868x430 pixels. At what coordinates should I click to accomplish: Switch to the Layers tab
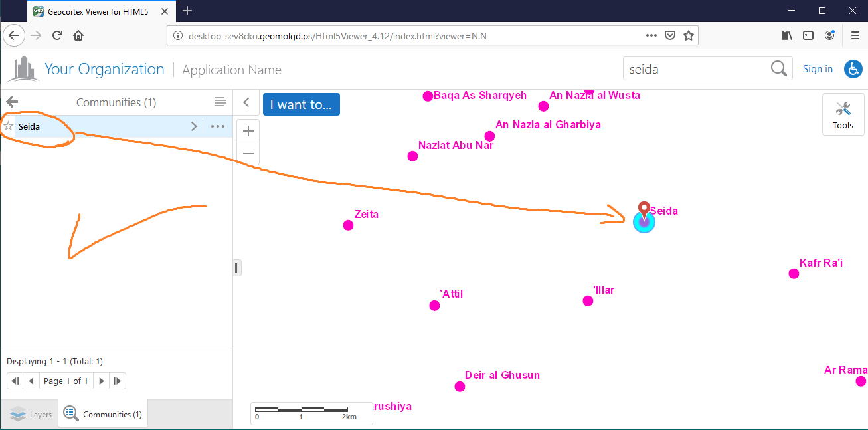(x=30, y=414)
